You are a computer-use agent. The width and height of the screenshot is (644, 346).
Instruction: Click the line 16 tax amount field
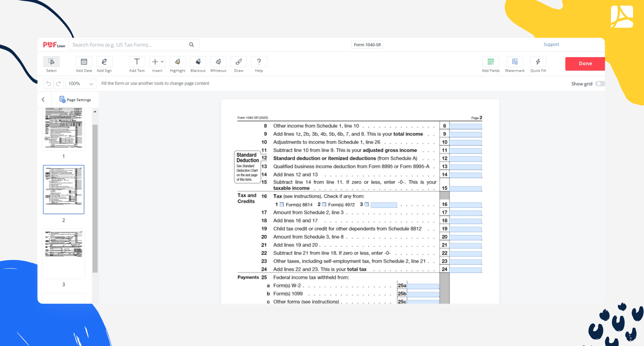tap(465, 205)
